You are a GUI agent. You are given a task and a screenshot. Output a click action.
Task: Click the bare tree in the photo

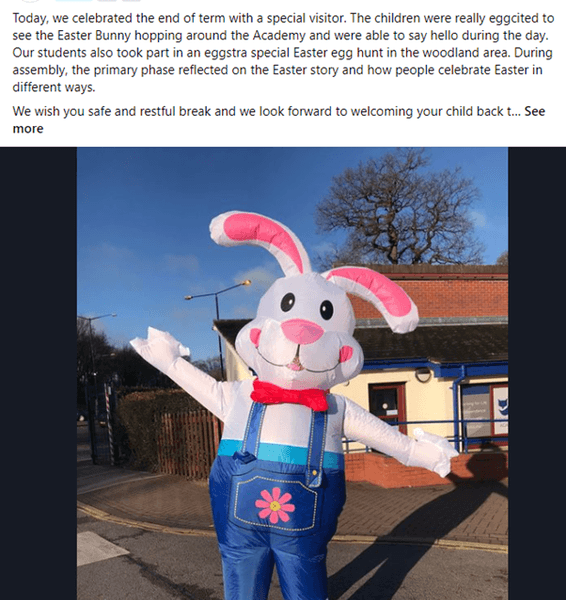[x=398, y=210]
